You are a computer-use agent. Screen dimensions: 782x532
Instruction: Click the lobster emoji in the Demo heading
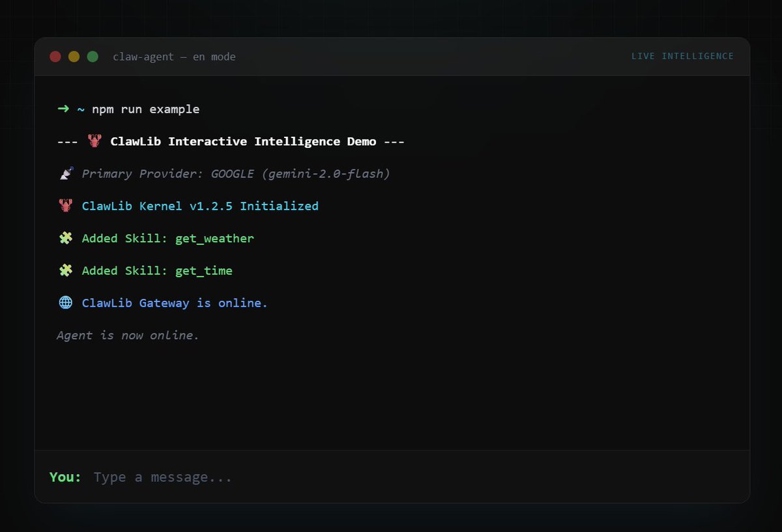pyautogui.click(x=94, y=141)
